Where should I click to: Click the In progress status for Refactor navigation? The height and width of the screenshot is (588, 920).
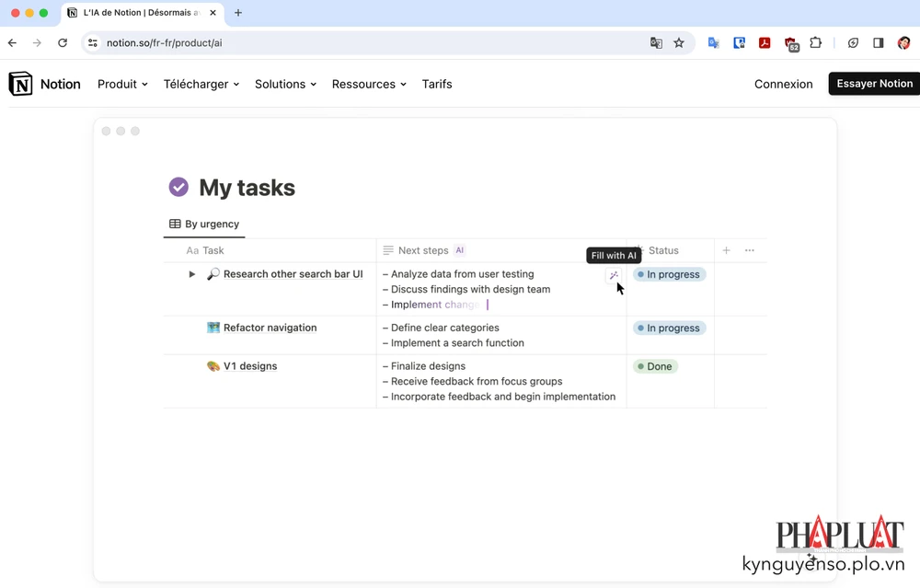point(669,328)
